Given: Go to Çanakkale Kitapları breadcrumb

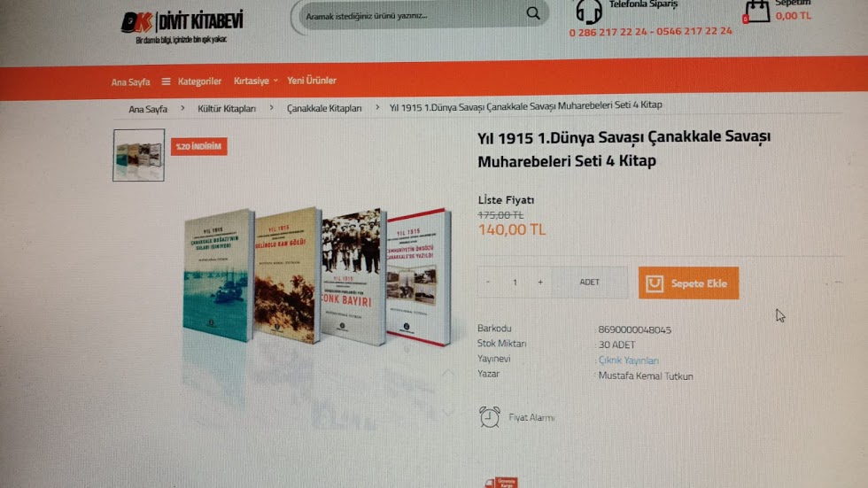Looking at the screenshot, I should [x=324, y=108].
